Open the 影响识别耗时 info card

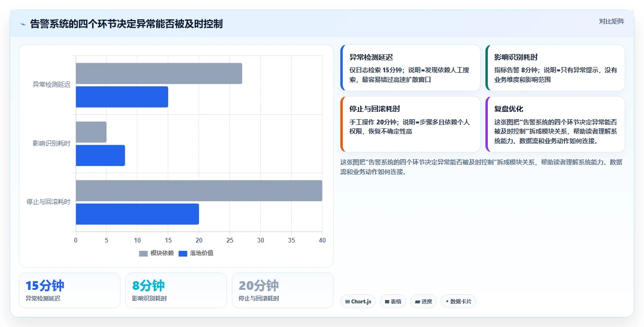pyautogui.click(x=555, y=68)
